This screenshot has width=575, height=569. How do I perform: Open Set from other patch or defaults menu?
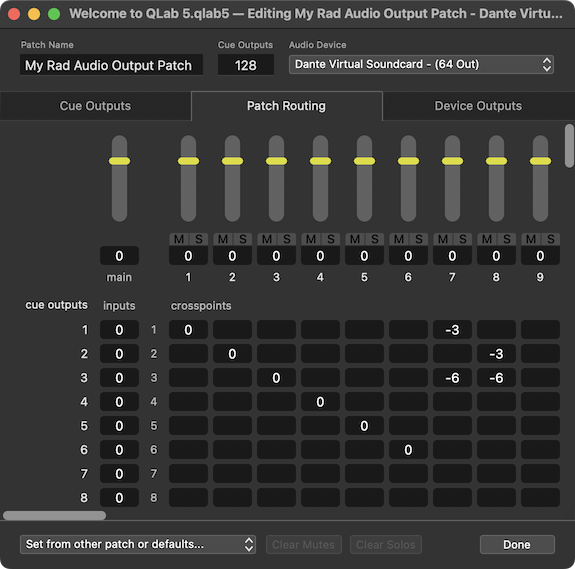coord(138,544)
